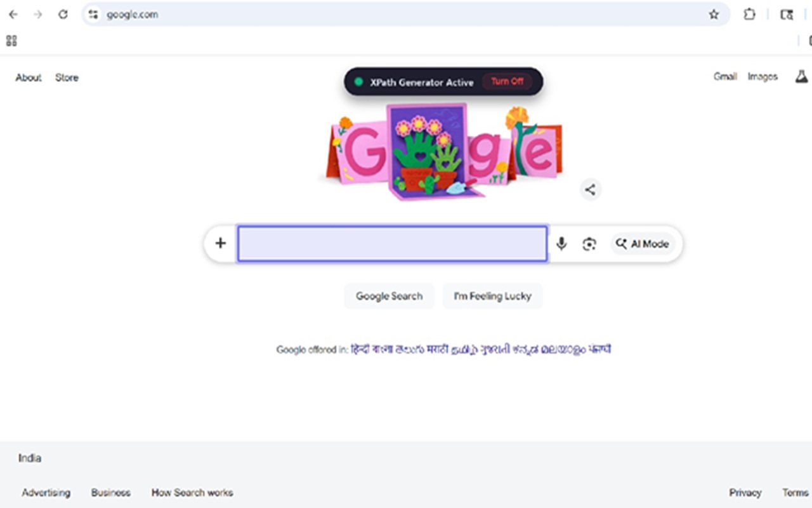Start voice search with the microphone
This screenshot has height=508, width=812.
pos(561,244)
